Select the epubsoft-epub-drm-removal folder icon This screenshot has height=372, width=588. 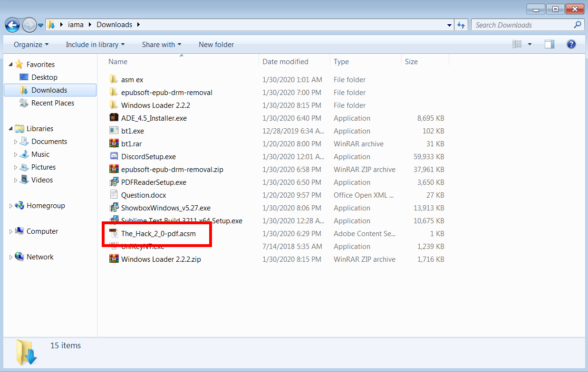pos(114,92)
